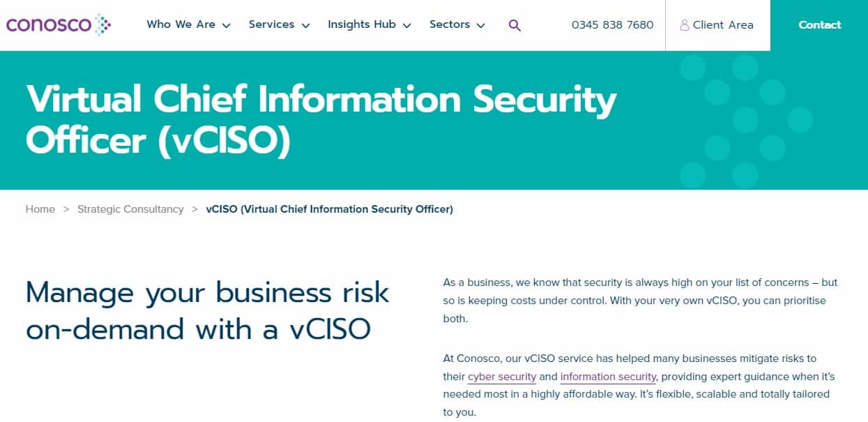Click the vCISO current breadcrumb item
The width and height of the screenshot is (868, 422).
click(x=330, y=209)
